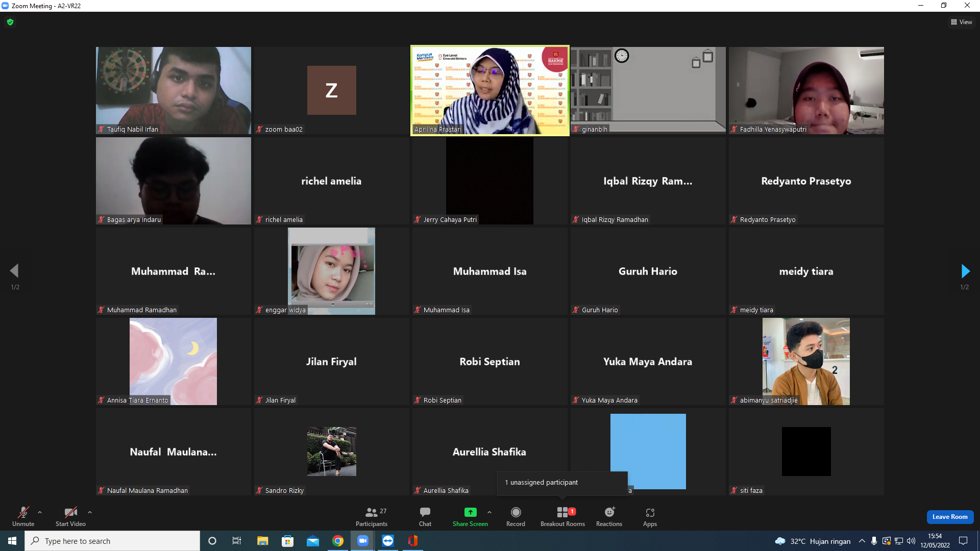
Task: Select Bagas arya Indaru's video tile
Action: click(174, 181)
